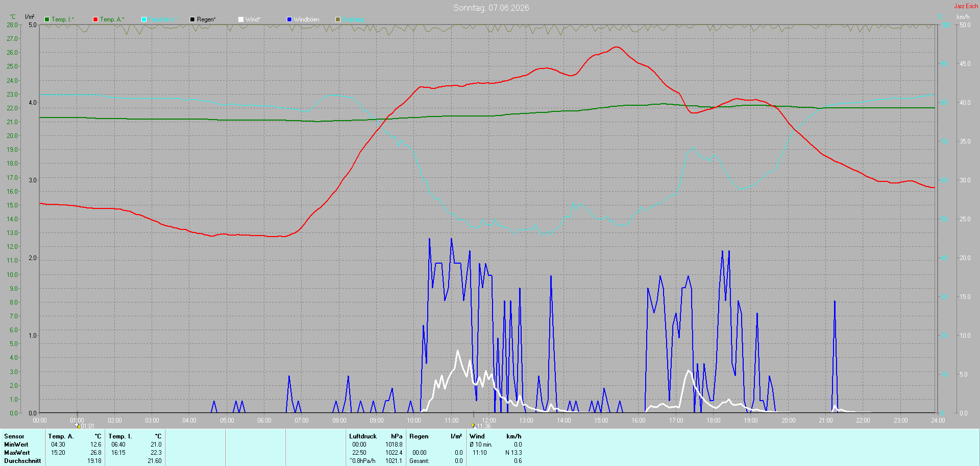Click the pressure value 1021.1
Image resolution: width=980 pixels, height=466 pixels.
coord(394,461)
